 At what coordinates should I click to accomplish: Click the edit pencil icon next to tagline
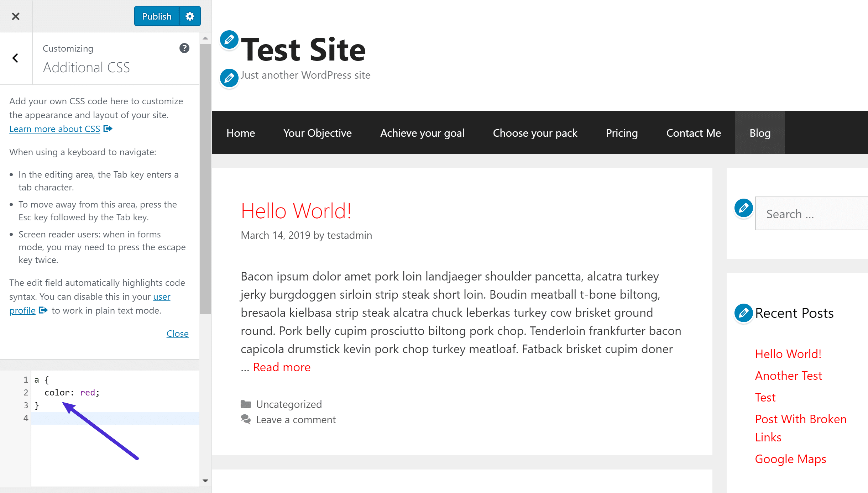pyautogui.click(x=229, y=77)
